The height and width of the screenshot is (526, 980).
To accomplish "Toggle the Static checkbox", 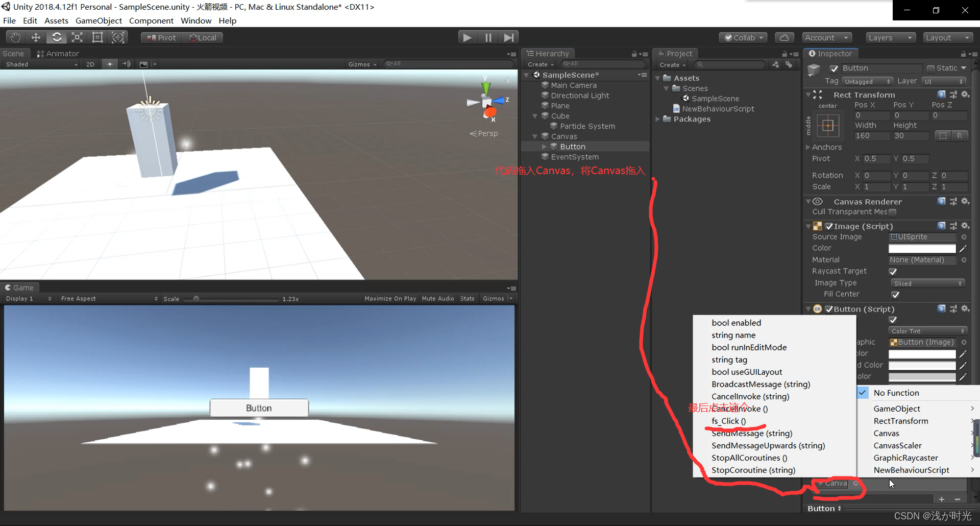I will click(930, 68).
